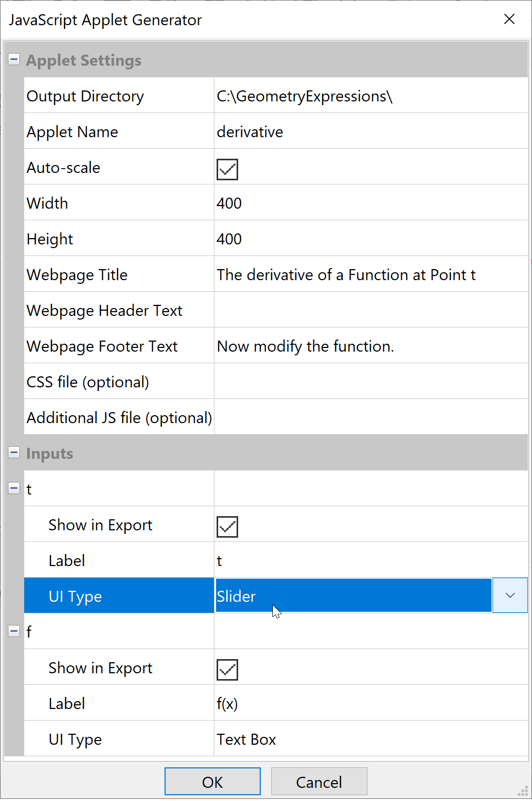Screen dimensions: 532x801
Task: Select the Webpage Title text field
Action: (x=368, y=274)
